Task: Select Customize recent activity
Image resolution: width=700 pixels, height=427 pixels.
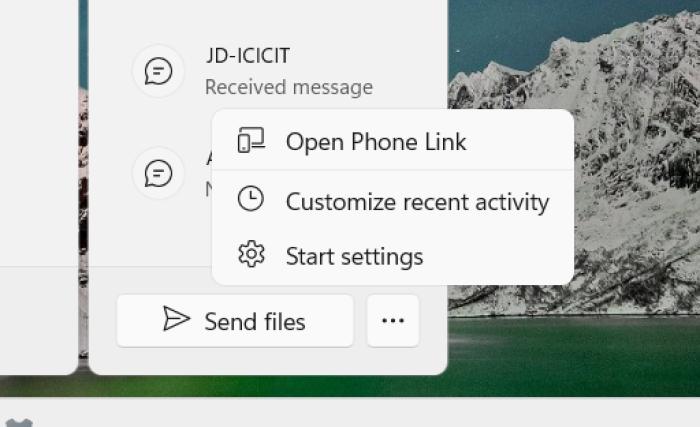Action: (x=393, y=201)
